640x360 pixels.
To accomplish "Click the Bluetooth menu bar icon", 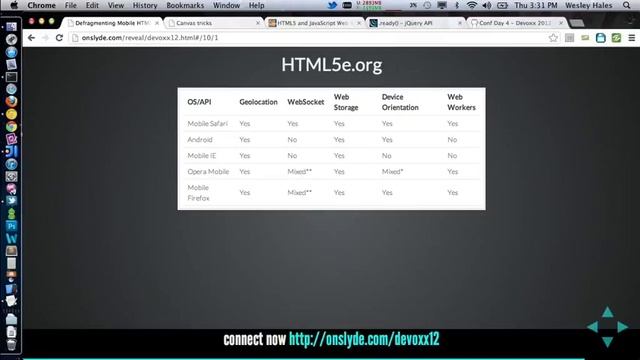I will (x=457, y=5).
